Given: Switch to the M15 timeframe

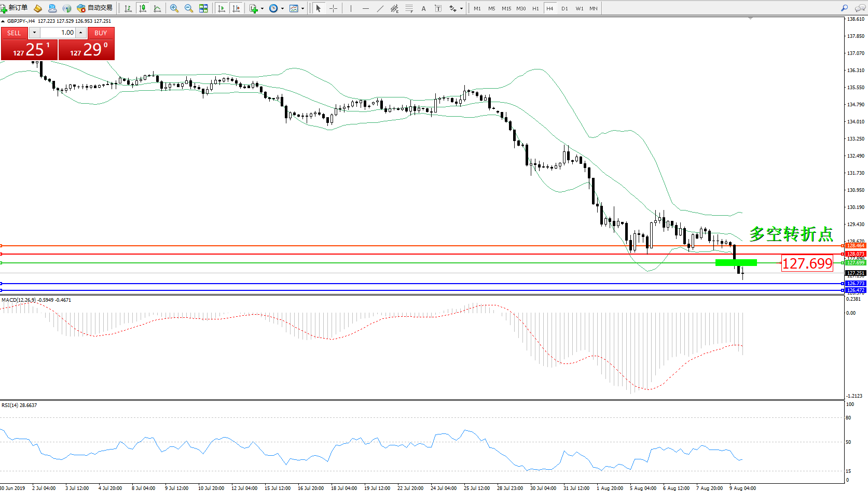Looking at the screenshot, I should pos(506,8).
